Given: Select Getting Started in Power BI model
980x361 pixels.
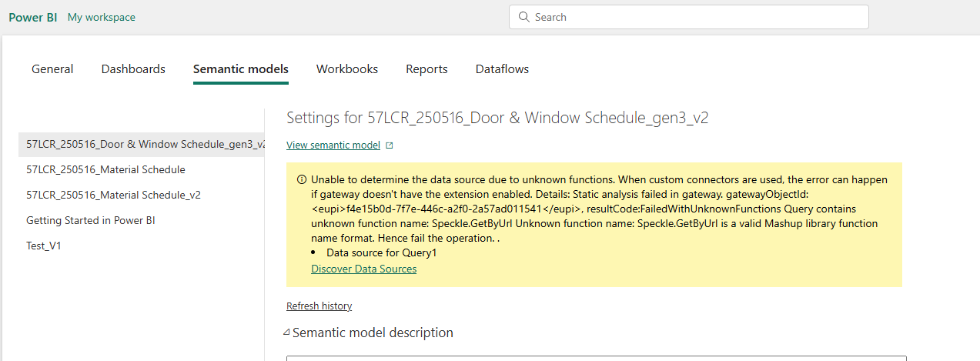Looking at the screenshot, I should [92, 220].
